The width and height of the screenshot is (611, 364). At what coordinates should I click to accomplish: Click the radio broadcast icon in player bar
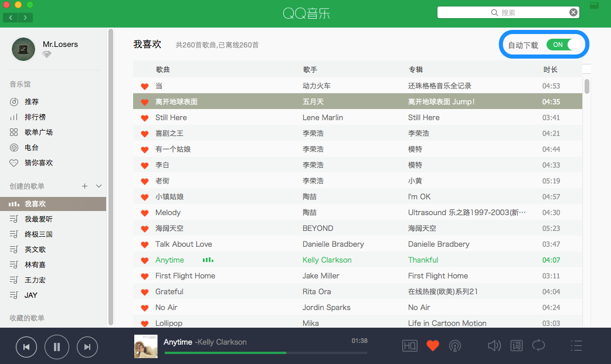click(x=455, y=346)
